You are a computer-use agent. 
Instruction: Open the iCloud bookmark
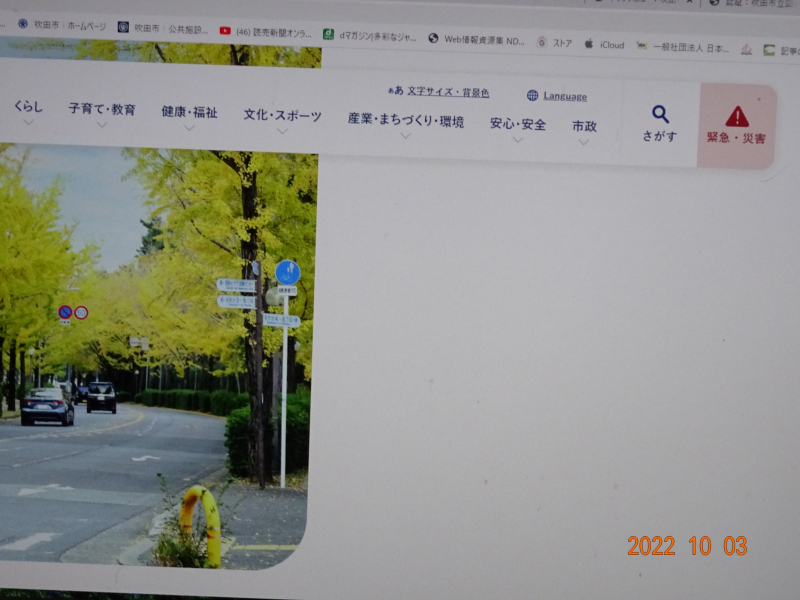pyautogui.click(x=605, y=44)
